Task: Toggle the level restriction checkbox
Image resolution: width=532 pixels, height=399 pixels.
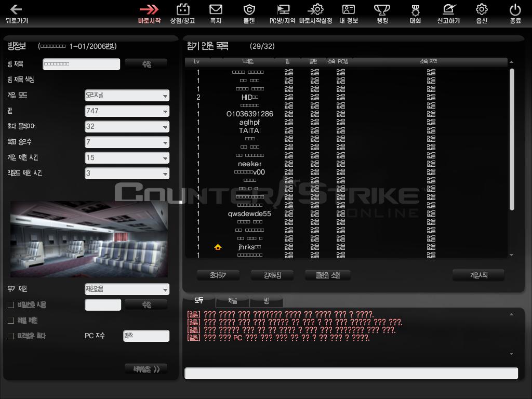Action: pyautogui.click(x=11, y=320)
